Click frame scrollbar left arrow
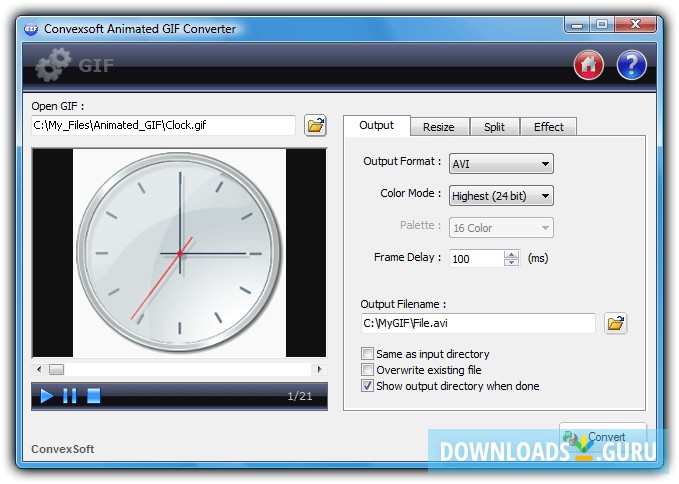Viewport: 679px width, 484px height. coord(39,369)
